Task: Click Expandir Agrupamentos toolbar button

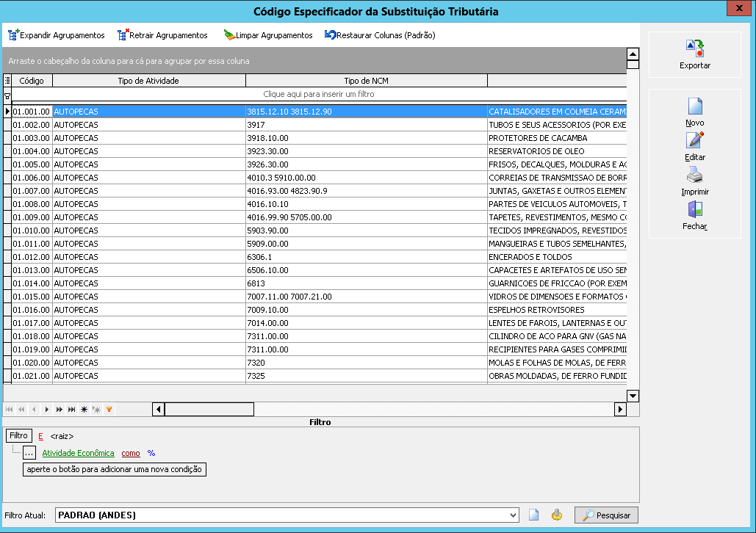Action: tap(57, 35)
